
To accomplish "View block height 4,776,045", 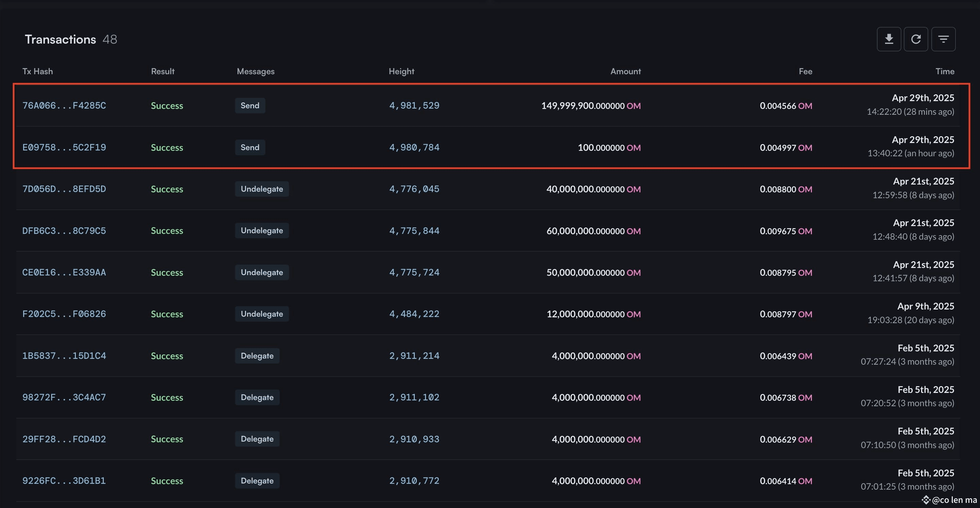I will [x=414, y=189].
